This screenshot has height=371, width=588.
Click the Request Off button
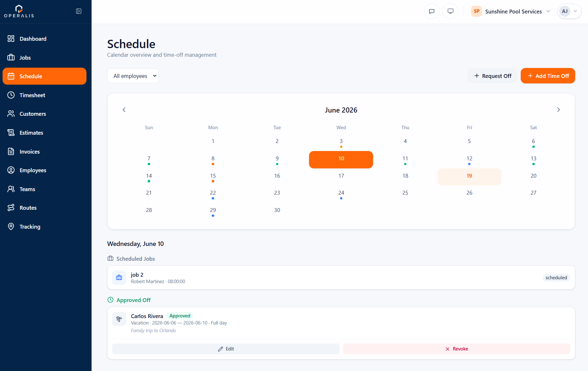tap(493, 76)
